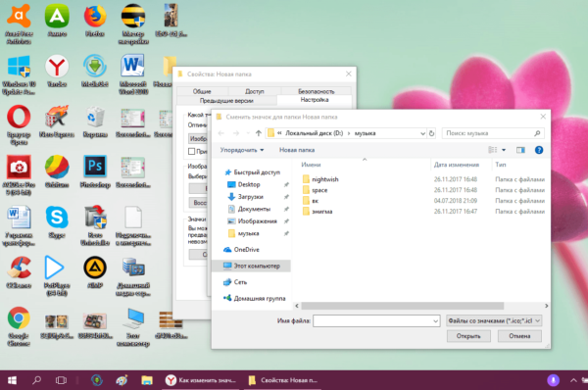Click the Up arrow in file dialog
Screen dimensions: 588x390
pyautogui.click(x=259, y=133)
